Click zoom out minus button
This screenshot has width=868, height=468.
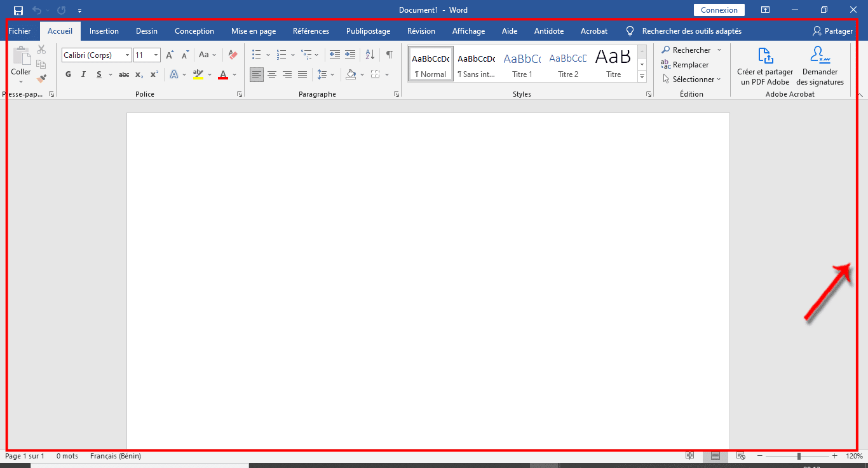[759, 456]
